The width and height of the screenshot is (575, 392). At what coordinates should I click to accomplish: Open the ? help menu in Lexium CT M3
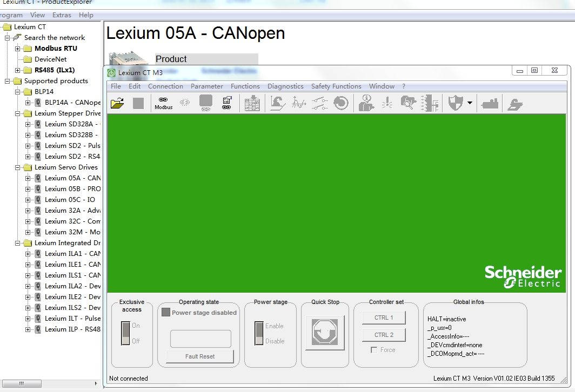(404, 86)
